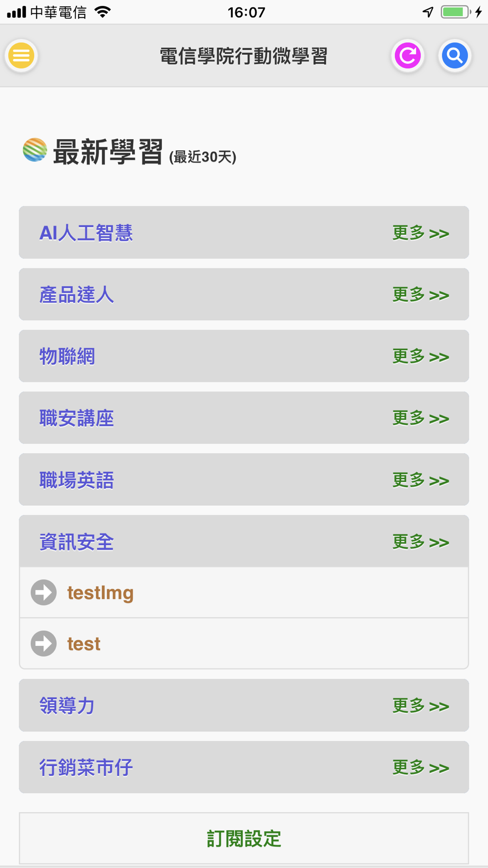Show more under 資訊安全

420,542
